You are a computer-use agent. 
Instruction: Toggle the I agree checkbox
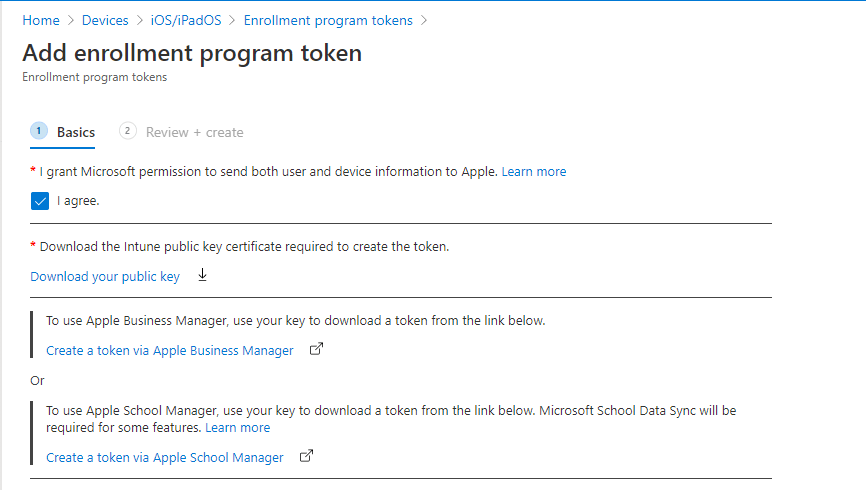pos(40,201)
